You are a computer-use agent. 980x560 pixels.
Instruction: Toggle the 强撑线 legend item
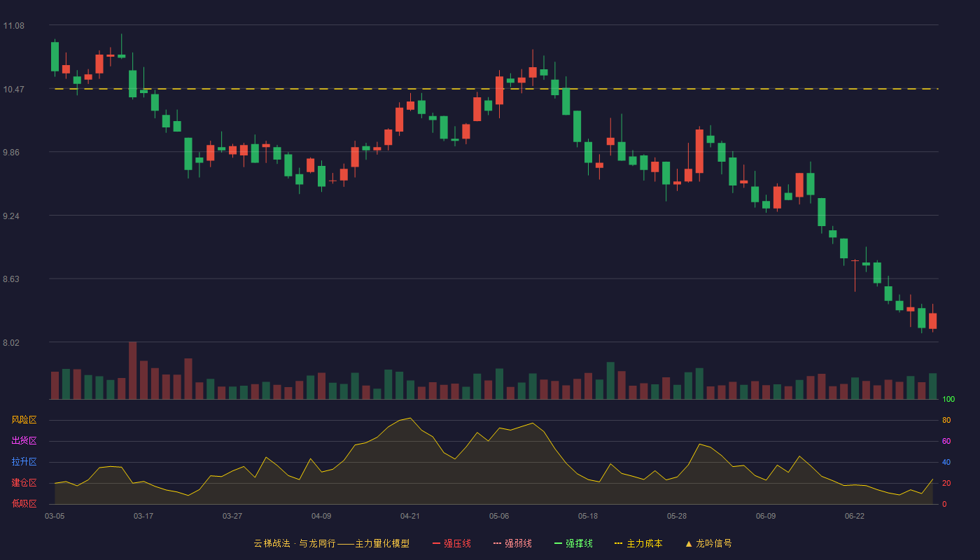(x=573, y=543)
